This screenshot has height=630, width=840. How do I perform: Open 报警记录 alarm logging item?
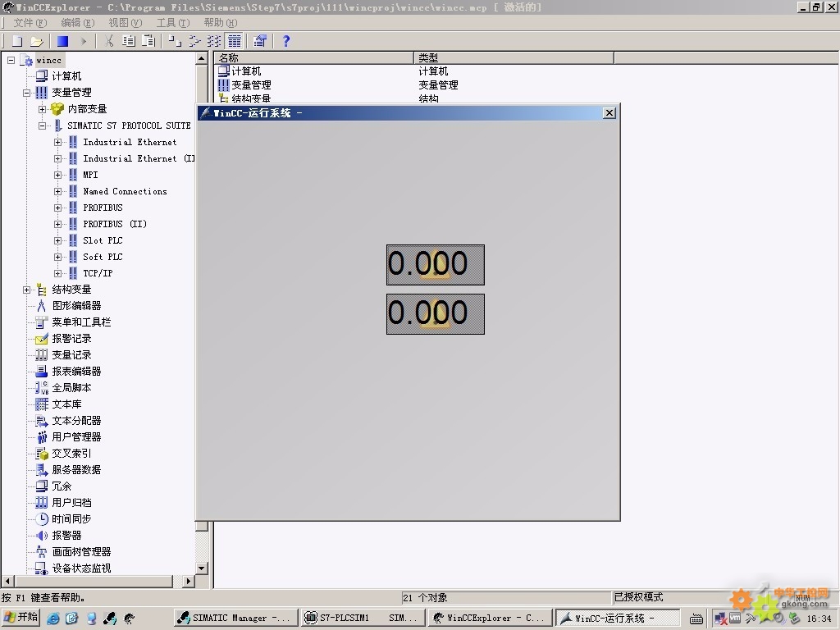click(71, 339)
